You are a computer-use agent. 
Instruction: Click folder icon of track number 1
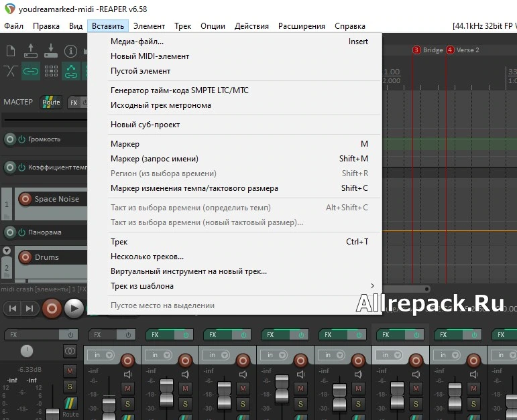pyautogui.click(x=7, y=217)
